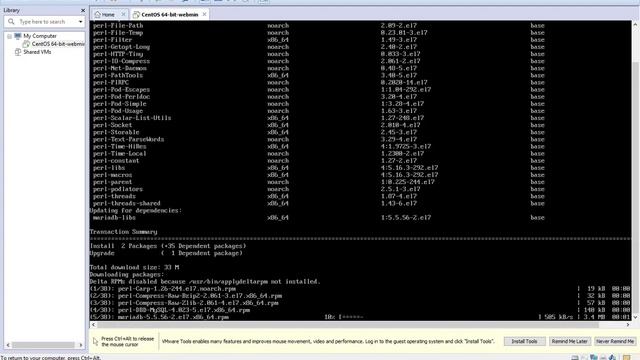The width and height of the screenshot is (640, 360).
Task: Click "Downloading packages:" line
Action: (x=127, y=274)
